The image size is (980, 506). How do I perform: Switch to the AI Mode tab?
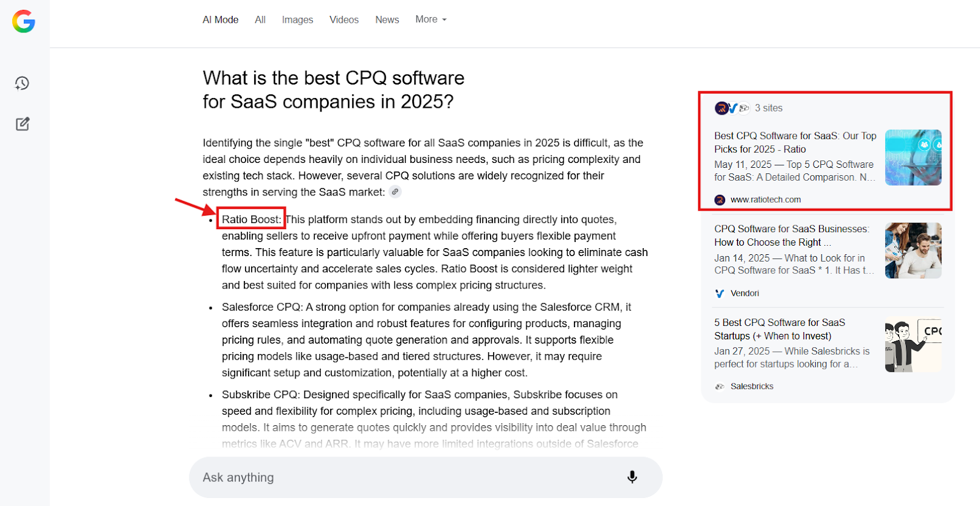[x=221, y=20]
